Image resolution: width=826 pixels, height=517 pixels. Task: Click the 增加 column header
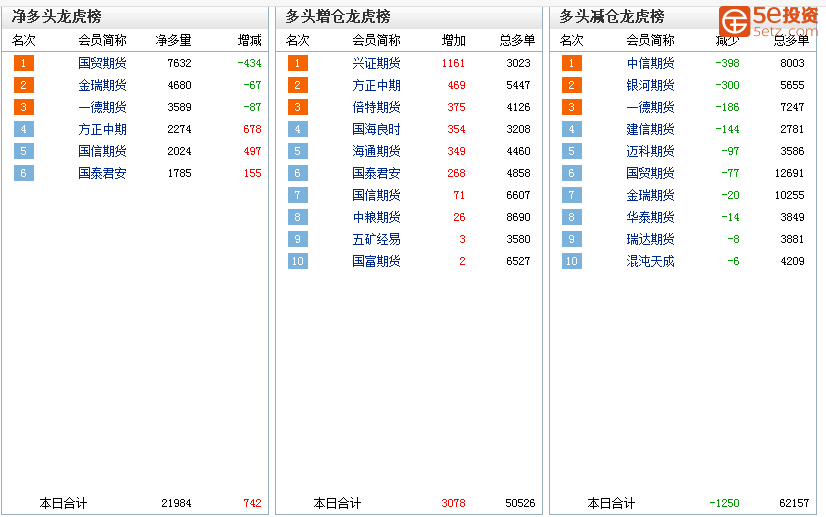pos(453,40)
